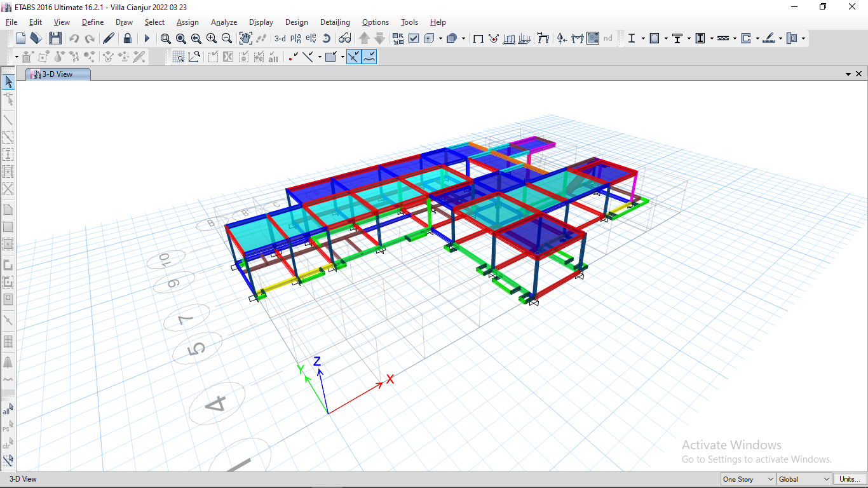Image resolution: width=868 pixels, height=488 pixels.
Task: Open the Global coordinate system dropdown
Action: click(x=804, y=479)
